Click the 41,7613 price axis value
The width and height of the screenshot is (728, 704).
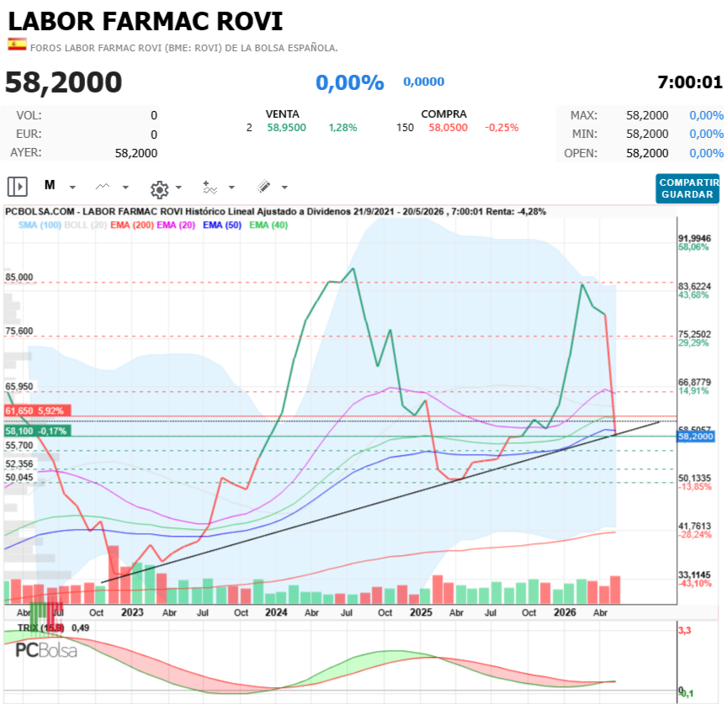(694, 526)
